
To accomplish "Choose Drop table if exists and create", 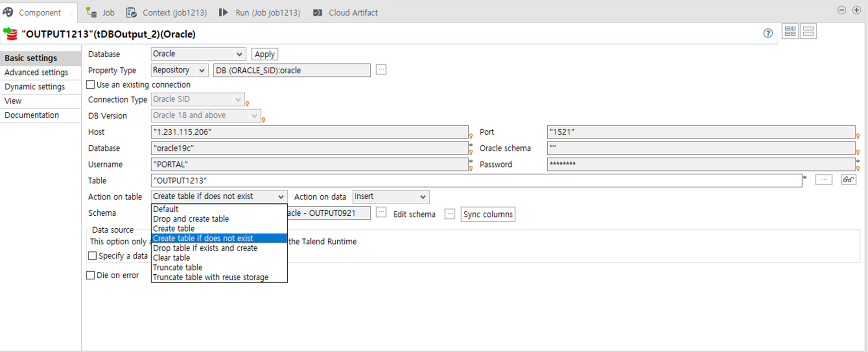I will click(x=219, y=248).
